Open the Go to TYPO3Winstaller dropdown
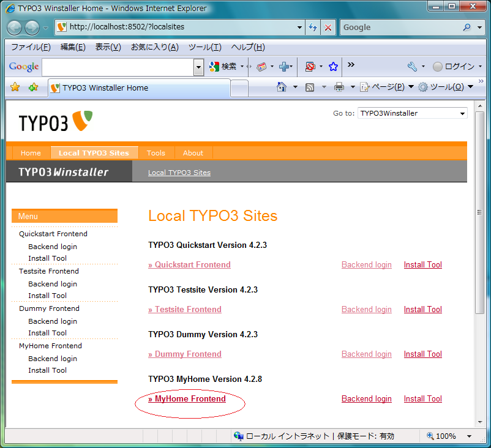This screenshot has height=448, width=491. [x=462, y=113]
